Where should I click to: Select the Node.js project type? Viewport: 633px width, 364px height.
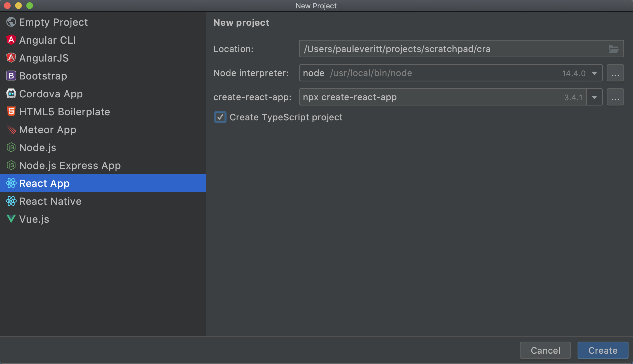(37, 147)
